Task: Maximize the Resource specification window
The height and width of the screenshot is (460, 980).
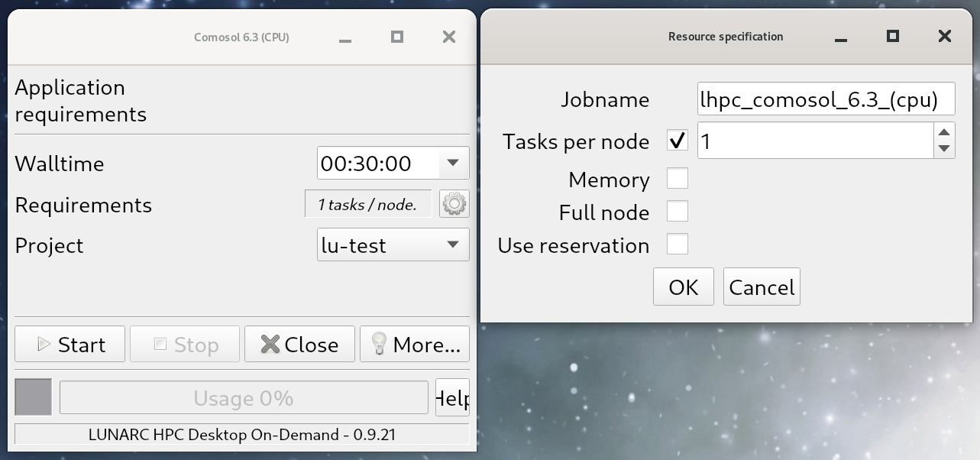Action: 892,36
